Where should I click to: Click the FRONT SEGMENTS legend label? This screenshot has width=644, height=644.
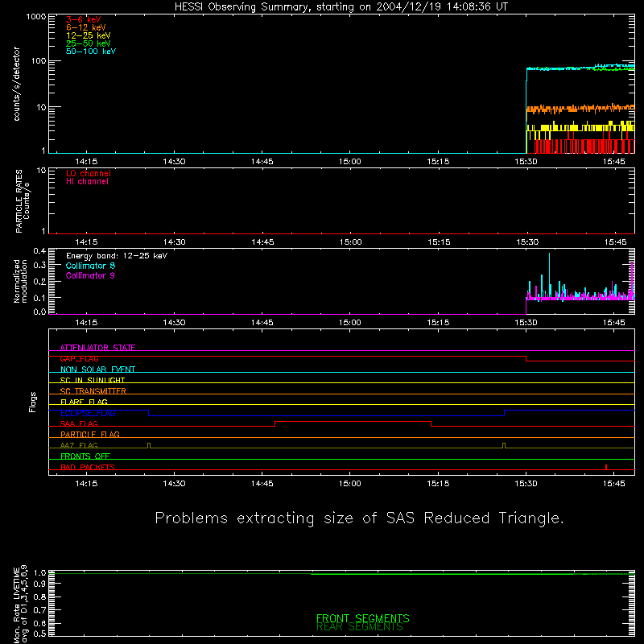363,618
